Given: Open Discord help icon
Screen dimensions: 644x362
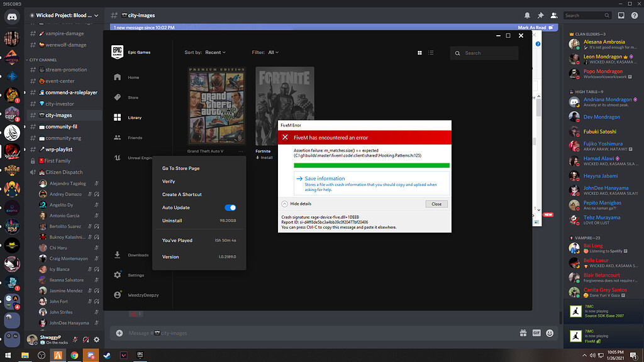Looking at the screenshot, I should point(635,15).
